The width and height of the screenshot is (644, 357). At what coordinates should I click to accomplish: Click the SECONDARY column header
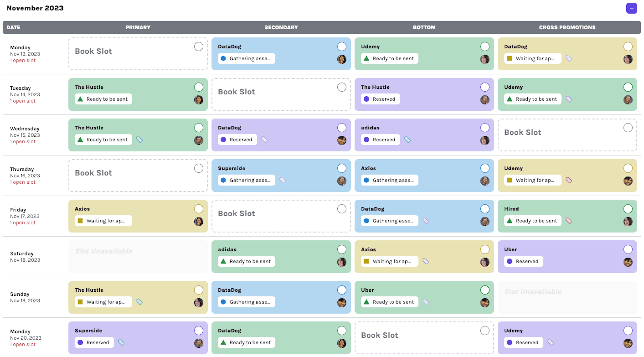(281, 27)
